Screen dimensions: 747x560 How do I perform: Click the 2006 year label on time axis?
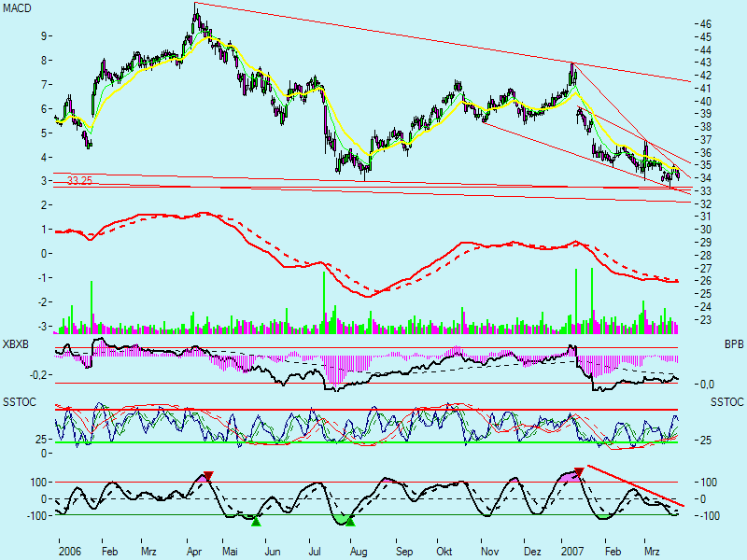coord(70,552)
